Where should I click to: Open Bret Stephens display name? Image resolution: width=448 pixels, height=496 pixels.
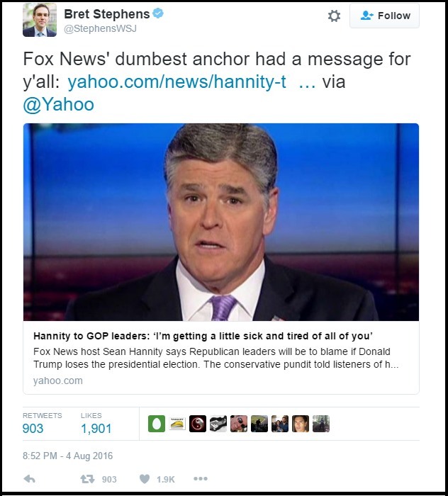107,14
